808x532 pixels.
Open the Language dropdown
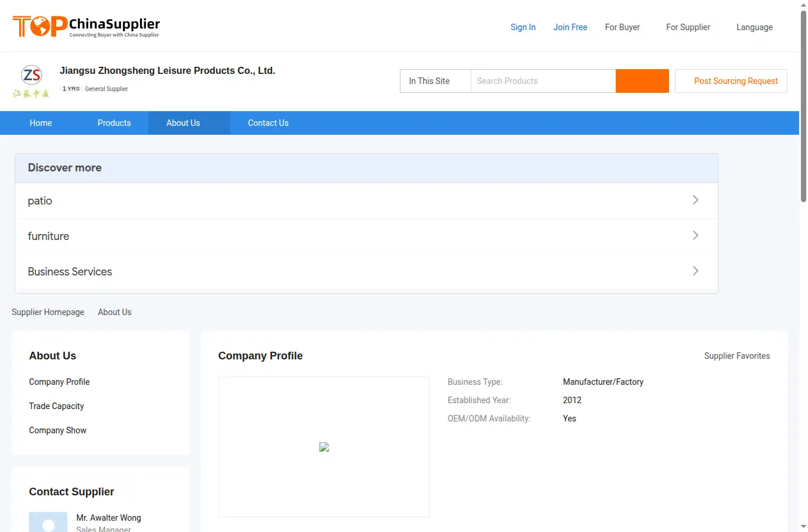tap(754, 27)
